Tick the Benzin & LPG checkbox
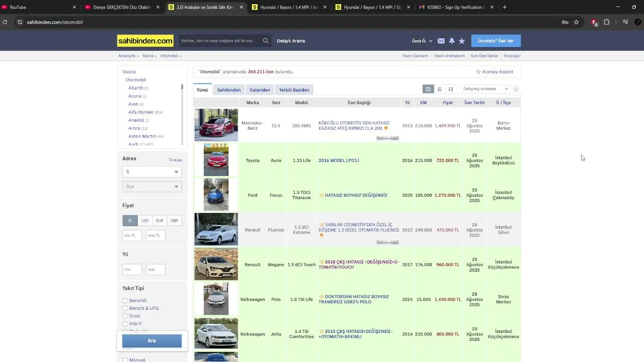The height and width of the screenshot is (362, 644). click(x=125, y=308)
